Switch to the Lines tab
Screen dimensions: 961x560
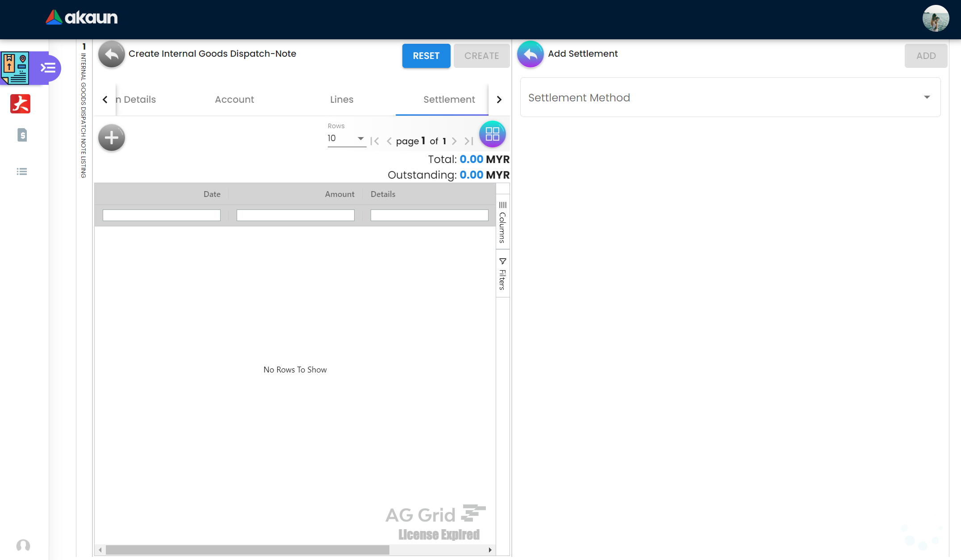[342, 100]
